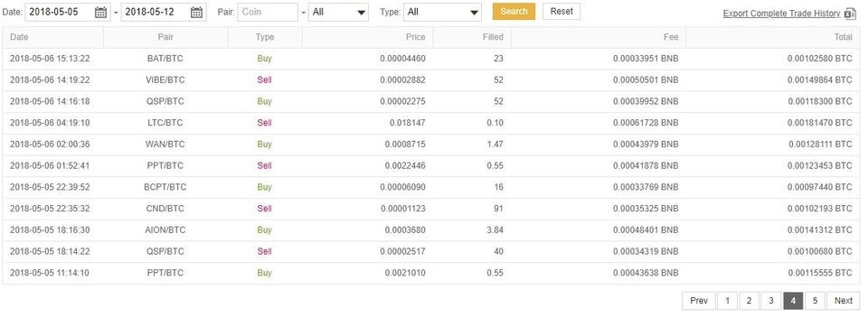Screen dimensions: 868x328
Task: Go to page 1
Action: 727,301
